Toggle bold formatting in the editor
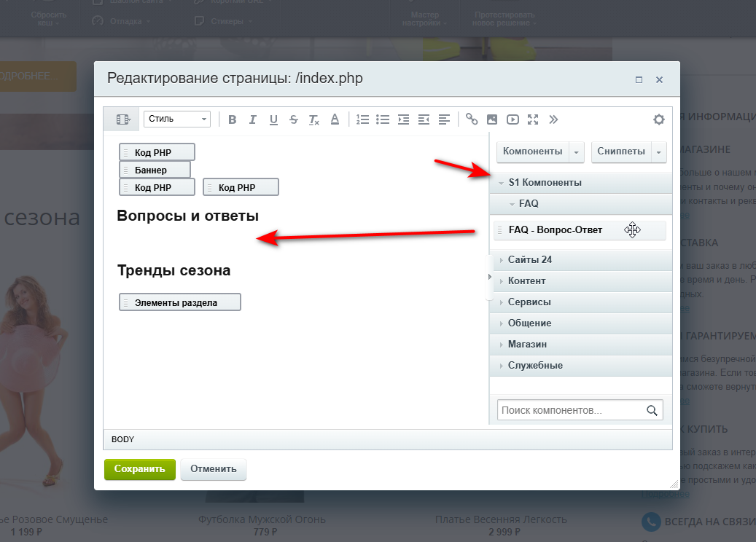 coord(233,119)
